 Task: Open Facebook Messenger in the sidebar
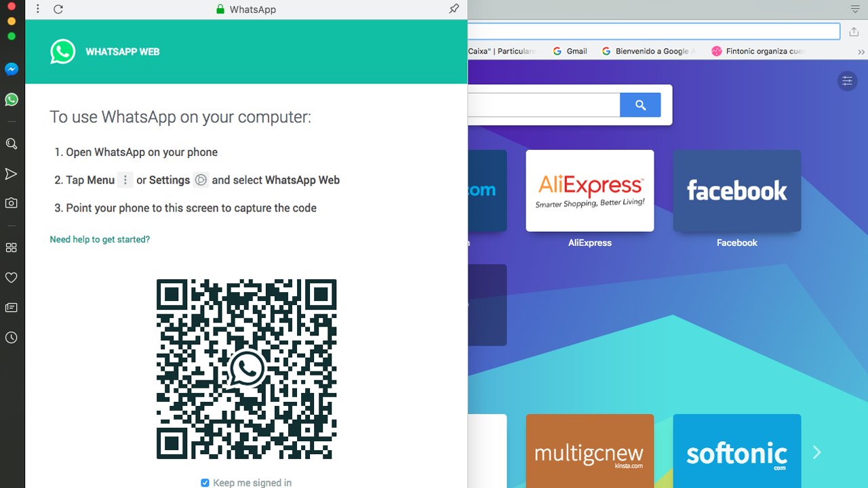click(x=11, y=68)
